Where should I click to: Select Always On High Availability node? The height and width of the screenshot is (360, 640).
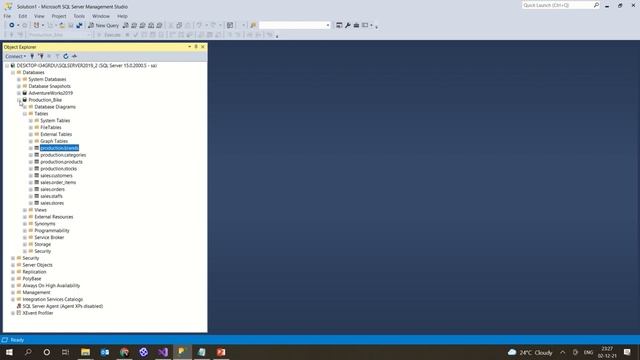[x=51, y=285]
